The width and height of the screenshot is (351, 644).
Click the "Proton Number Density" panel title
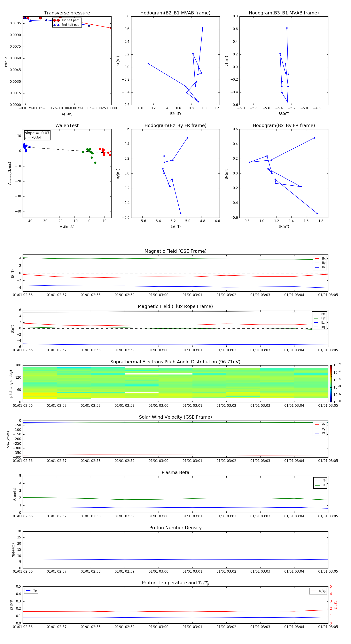(x=175, y=527)
